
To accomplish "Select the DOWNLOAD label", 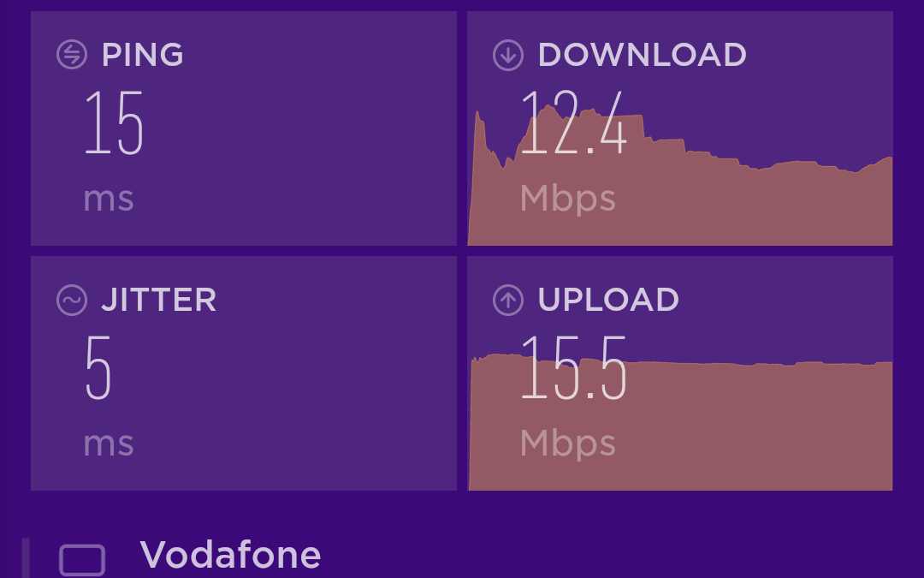I will point(643,55).
